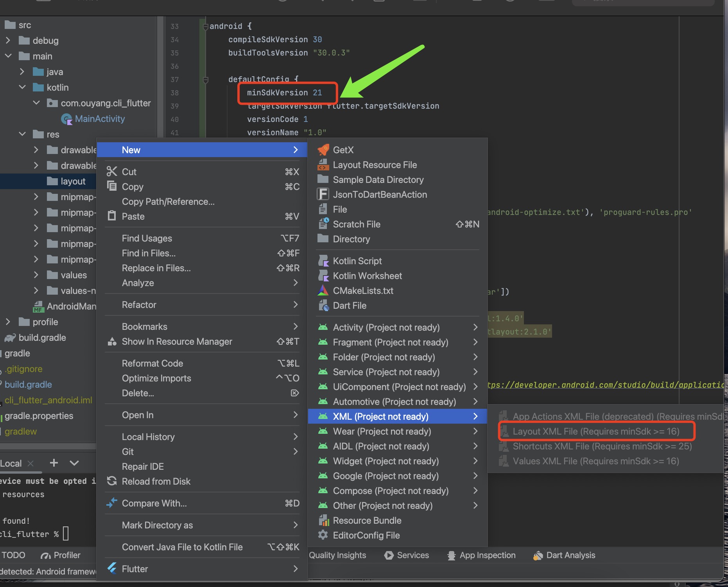Viewport: 728px width, 587px height.
Task: Add a new terminal tab with plus
Action: [54, 463]
